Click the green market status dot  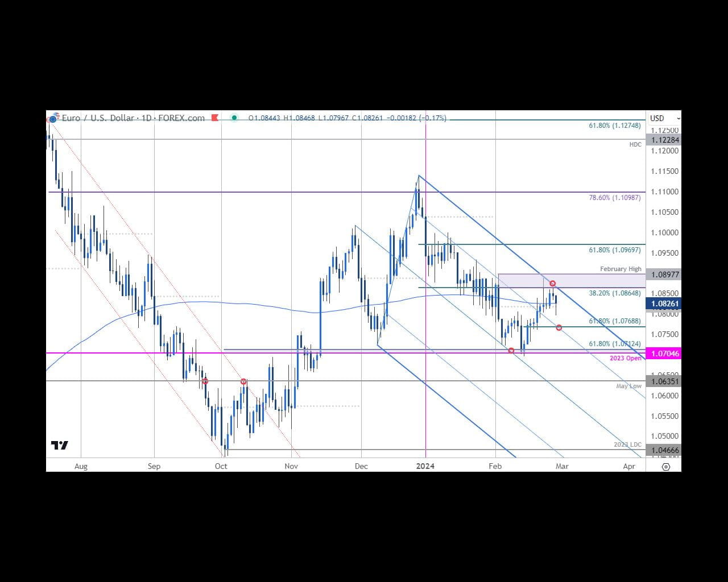(x=234, y=118)
